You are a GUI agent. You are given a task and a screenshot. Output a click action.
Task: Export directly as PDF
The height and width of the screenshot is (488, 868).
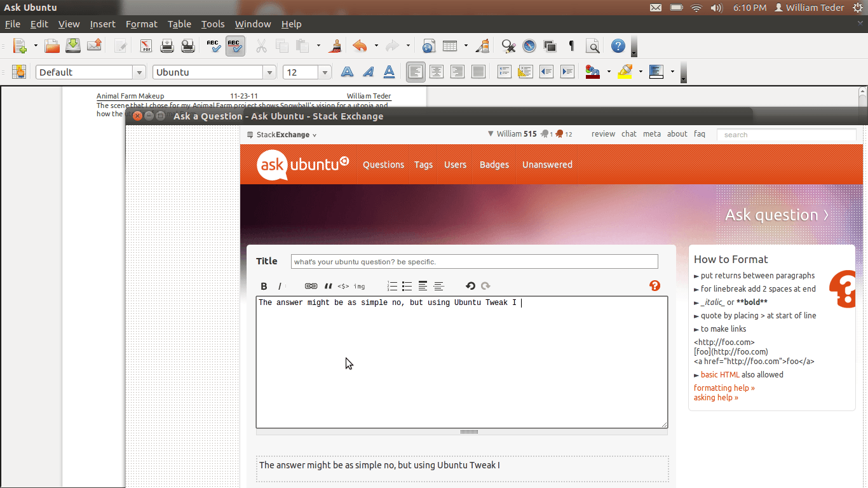[146, 46]
